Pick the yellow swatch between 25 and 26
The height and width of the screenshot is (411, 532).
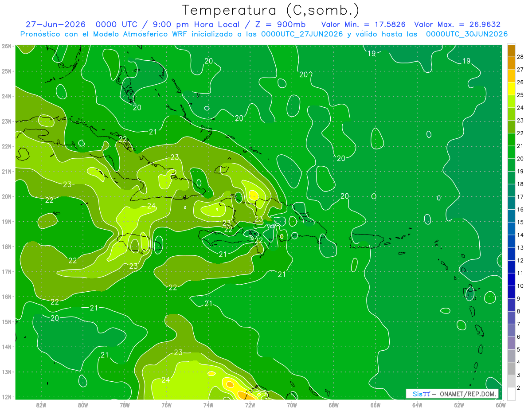[511, 88]
